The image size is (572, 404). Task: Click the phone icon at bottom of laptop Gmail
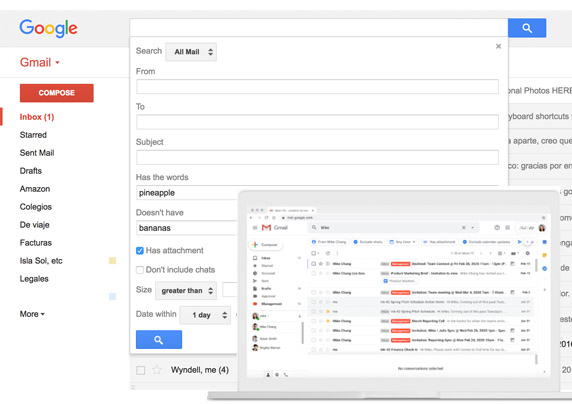pos(286,375)
